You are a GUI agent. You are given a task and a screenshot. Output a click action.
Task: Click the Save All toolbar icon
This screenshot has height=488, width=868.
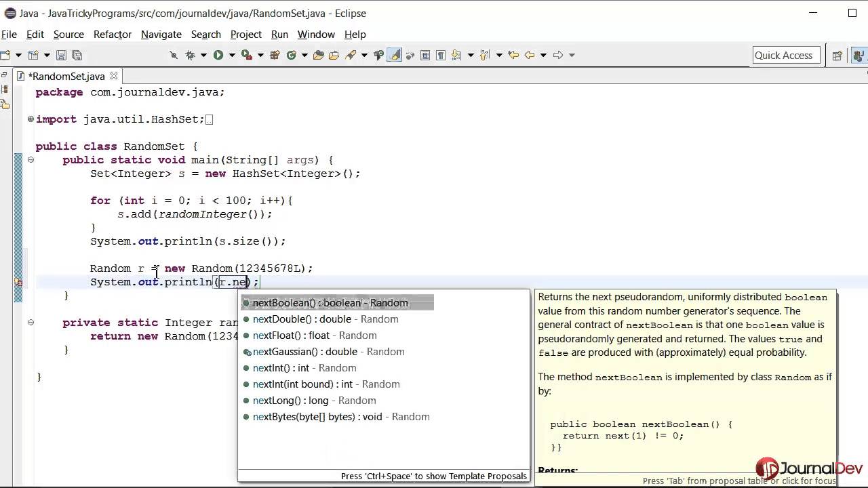coord(77,55)
